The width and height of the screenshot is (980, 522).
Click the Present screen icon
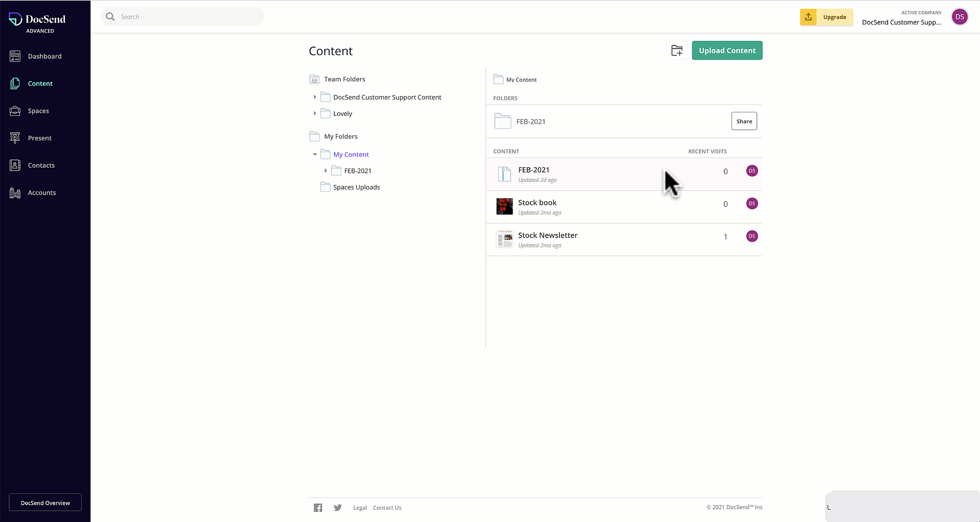coord(15,138)
